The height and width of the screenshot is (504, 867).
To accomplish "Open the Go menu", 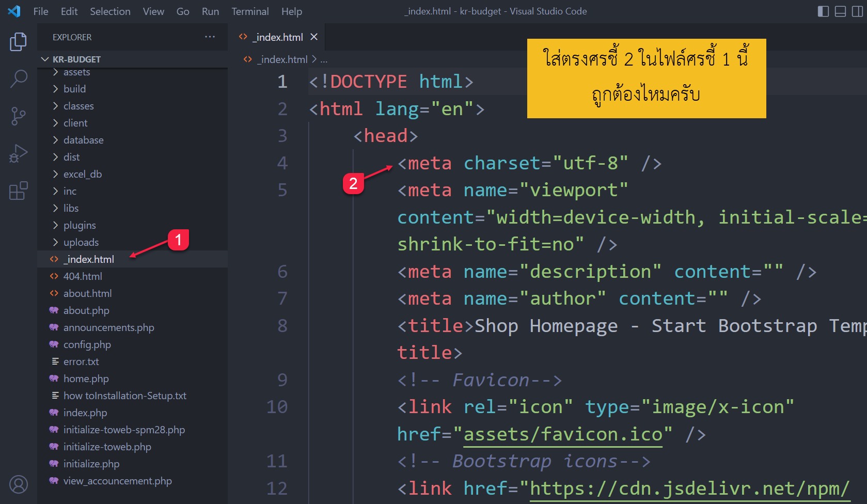I will point(183,11).
